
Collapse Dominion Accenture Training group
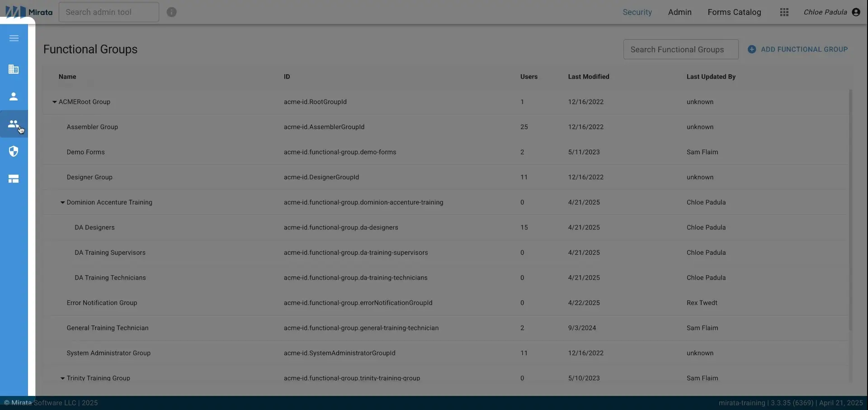click(x=62, y=202)
